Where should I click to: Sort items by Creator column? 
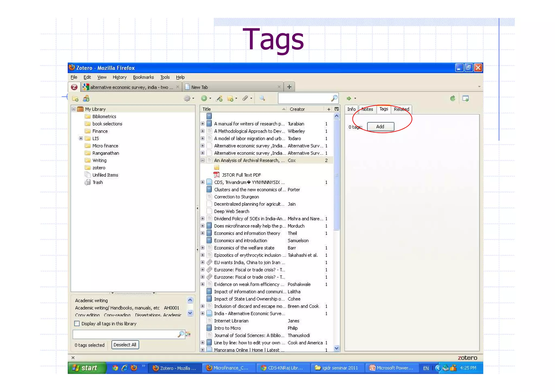click(x=306, y=109)
